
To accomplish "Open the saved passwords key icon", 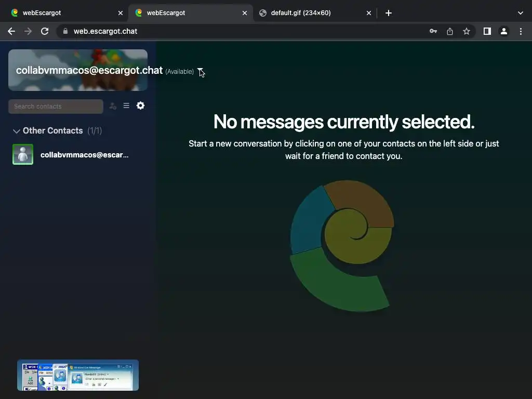I will [433, 31].
